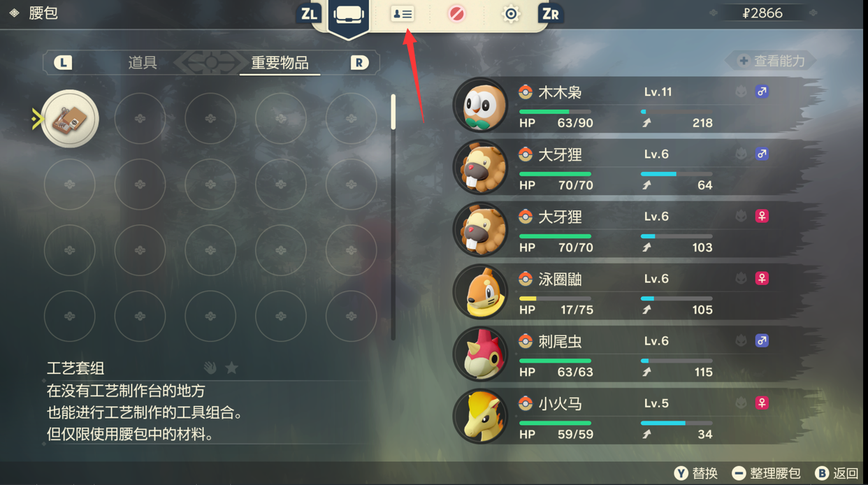Click the R button beside 重要物品
868x485 pixels.
click(359, 63)
